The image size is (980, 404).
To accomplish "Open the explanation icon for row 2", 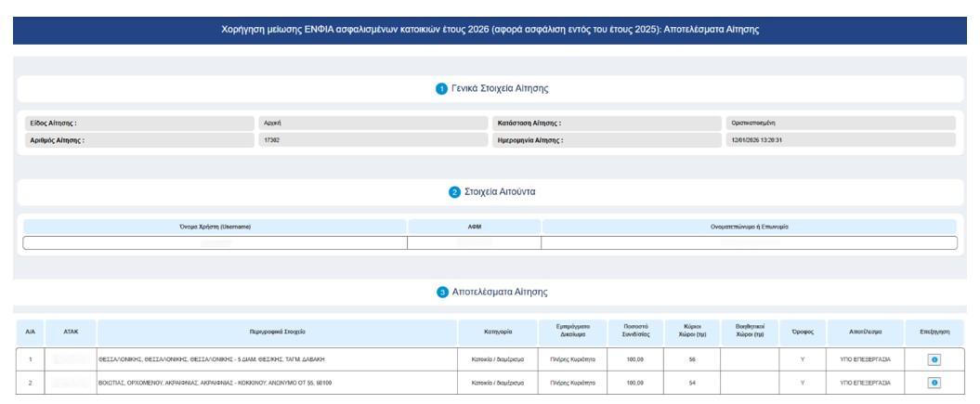I will [934, 382].
